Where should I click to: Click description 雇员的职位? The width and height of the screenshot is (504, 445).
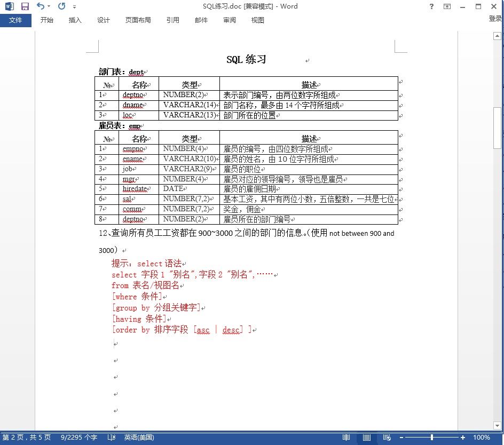tap(242, 169)
